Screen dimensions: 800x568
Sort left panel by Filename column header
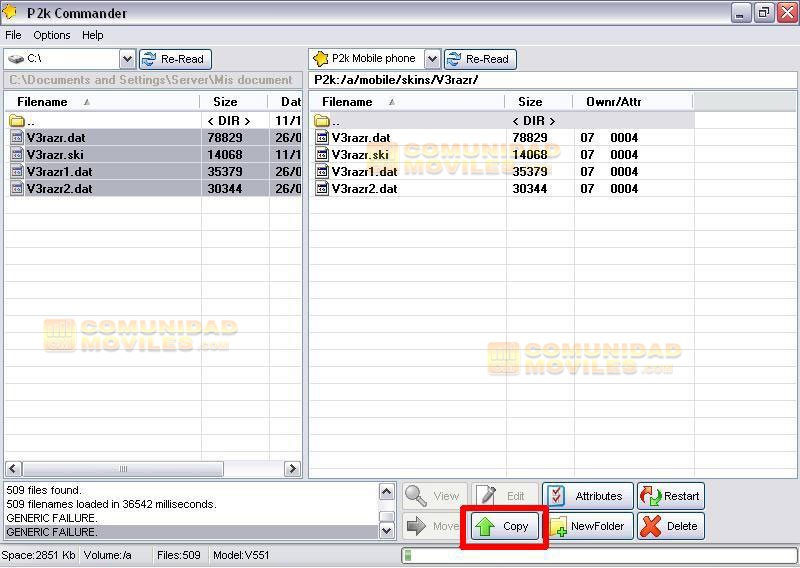pyautogui.click(x=43, y=102)
